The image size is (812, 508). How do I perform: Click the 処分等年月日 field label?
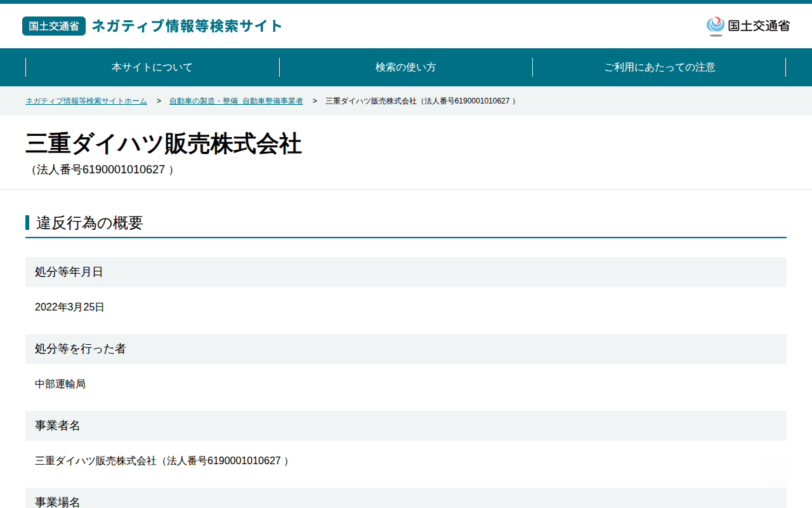click(69, 272)
